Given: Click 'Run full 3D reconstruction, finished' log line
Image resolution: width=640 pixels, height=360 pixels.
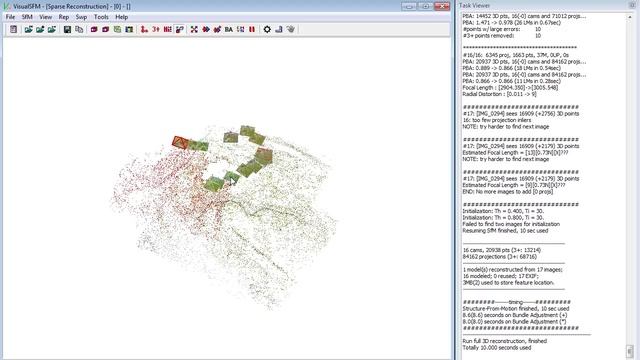Looking at the screenshot, I should [x=504, y=341].
